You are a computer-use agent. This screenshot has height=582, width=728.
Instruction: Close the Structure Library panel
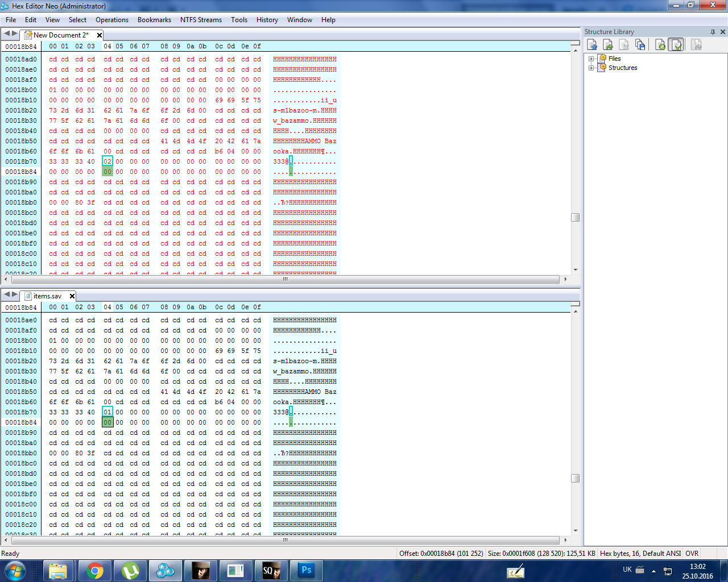723,32
